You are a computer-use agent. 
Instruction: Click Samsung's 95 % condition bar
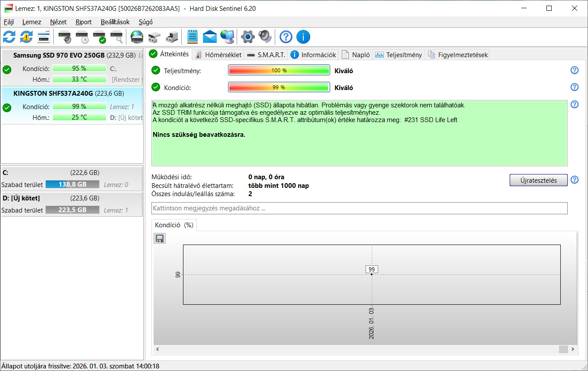(79, 68)
